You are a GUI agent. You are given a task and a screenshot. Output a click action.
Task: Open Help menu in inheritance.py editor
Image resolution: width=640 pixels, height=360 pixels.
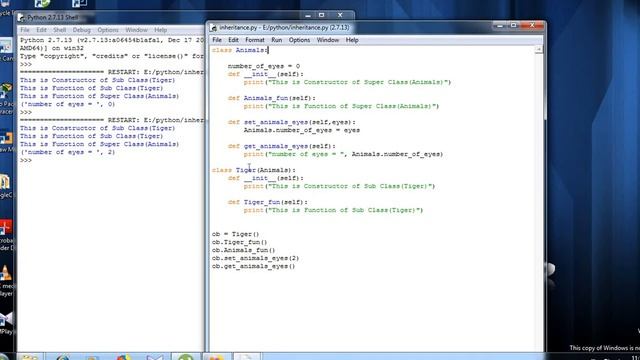point(352,40)
